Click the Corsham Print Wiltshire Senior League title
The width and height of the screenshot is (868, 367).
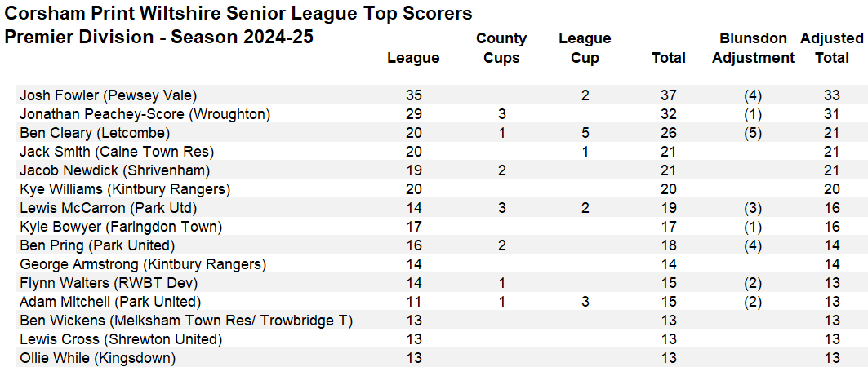tap(238, 14)
